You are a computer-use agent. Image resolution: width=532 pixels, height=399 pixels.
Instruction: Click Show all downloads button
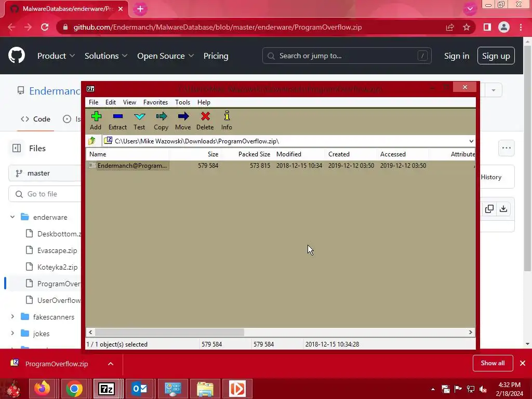click(493, 363)
